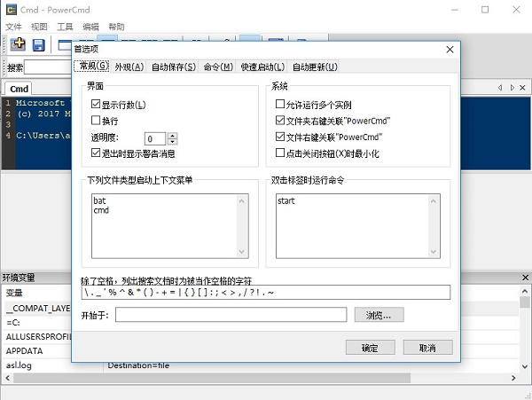Viewport: 532px width, 400px height.
Task: Toggle 显示行数(L) checkbox
Action: coord(96,104)
